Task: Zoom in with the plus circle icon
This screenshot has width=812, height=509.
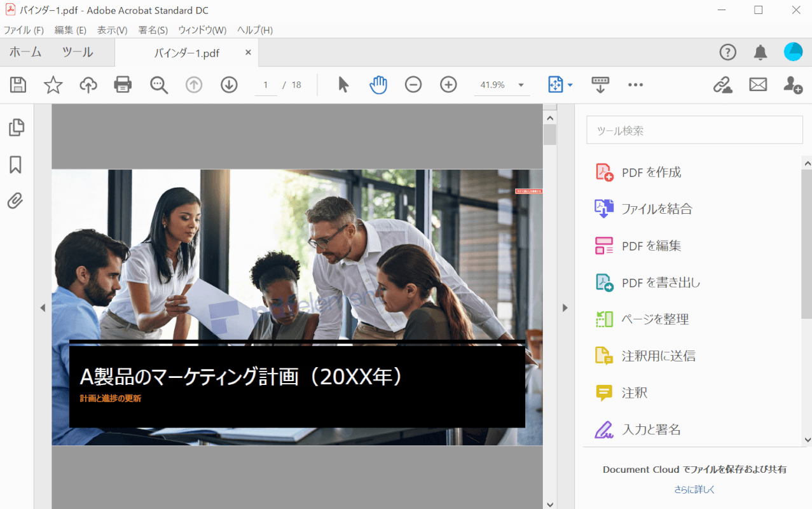Action: coord(449,85)
